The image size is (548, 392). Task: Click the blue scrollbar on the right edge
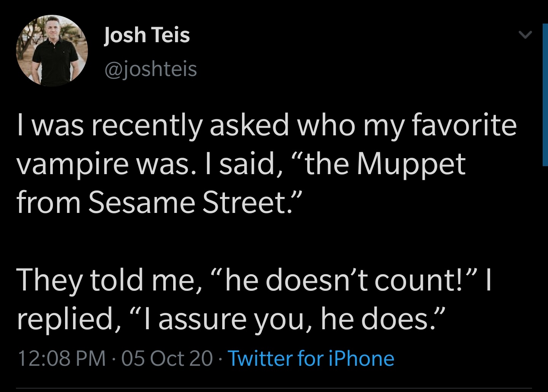coord(545,94)
